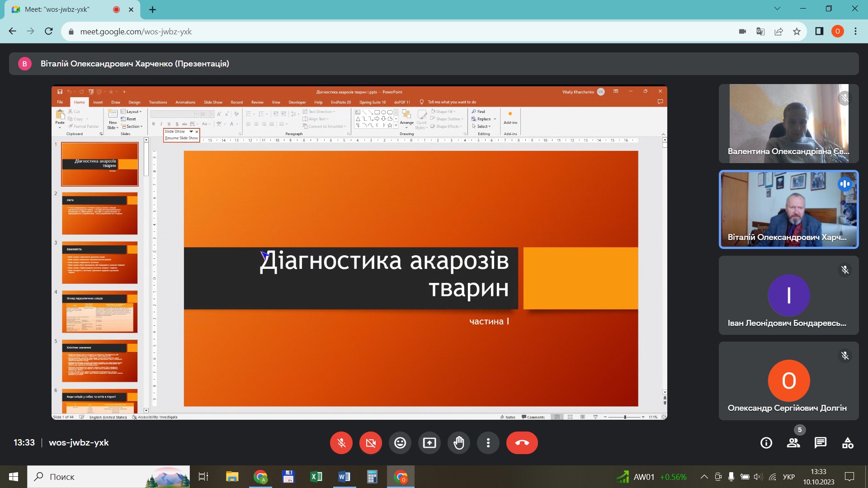Click Slide Show tab in shared PowerPoint
Image resolution: width=868 pixels, height=488 pixels.
pos(213,102)
